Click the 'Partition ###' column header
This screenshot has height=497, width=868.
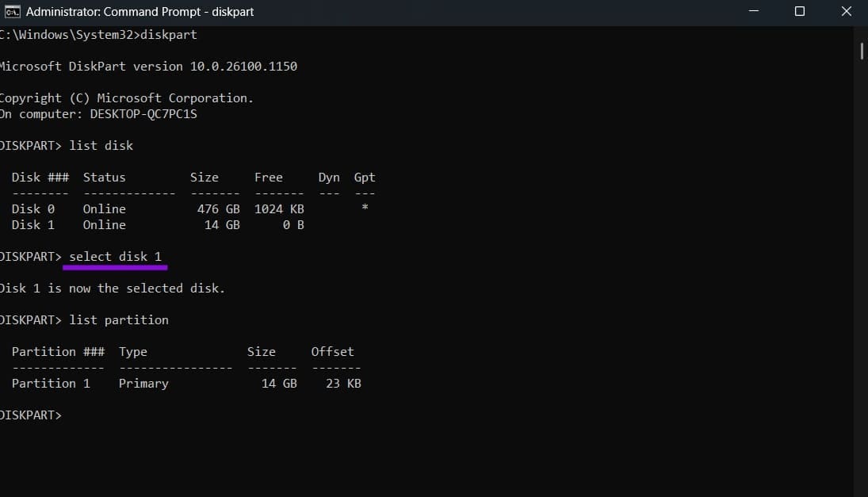58,352
